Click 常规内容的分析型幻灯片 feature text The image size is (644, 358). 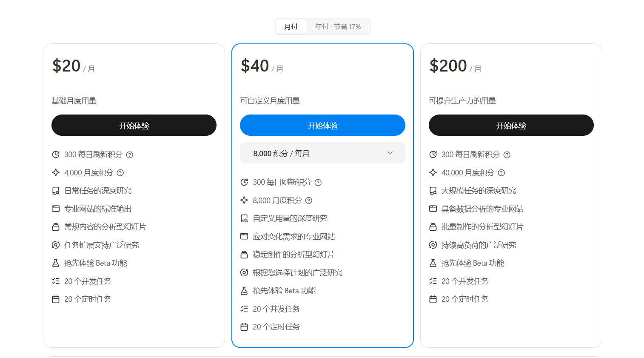(105, 227)
